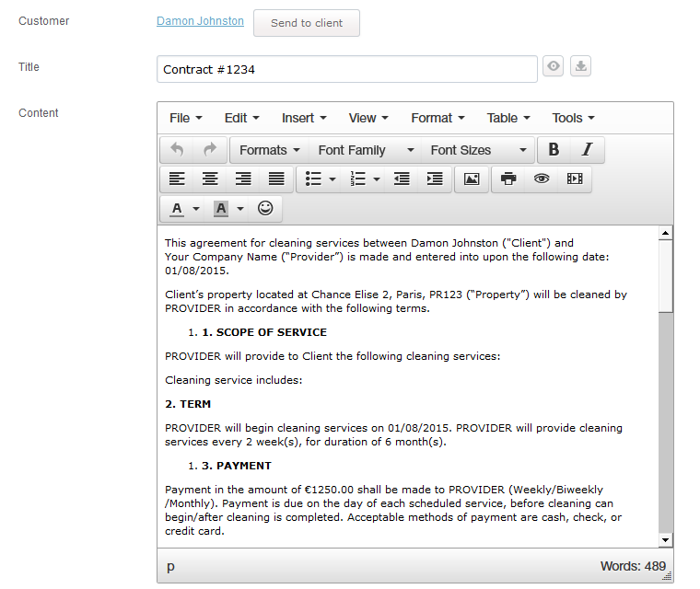Image resolution: width=700 pixels, height=589 pixels.
Task: Click the 'Words: 489' counter
Action: coord(633,566)
